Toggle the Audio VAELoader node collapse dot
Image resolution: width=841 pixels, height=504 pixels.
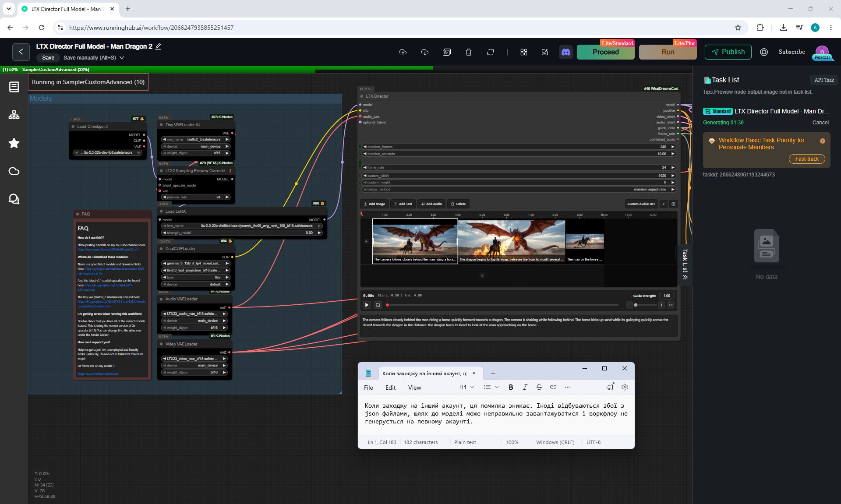[161, 299]
